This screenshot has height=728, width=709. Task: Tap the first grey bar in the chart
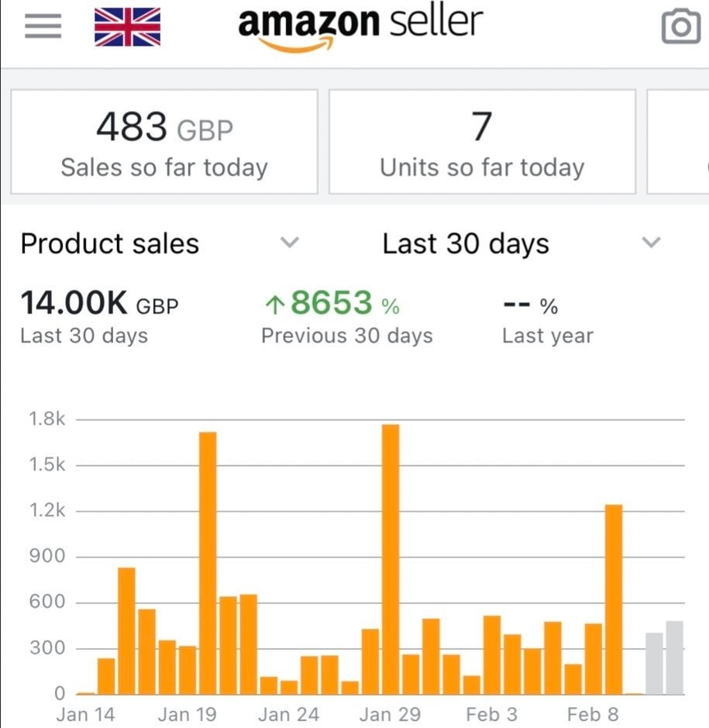[x=655, y=663]
